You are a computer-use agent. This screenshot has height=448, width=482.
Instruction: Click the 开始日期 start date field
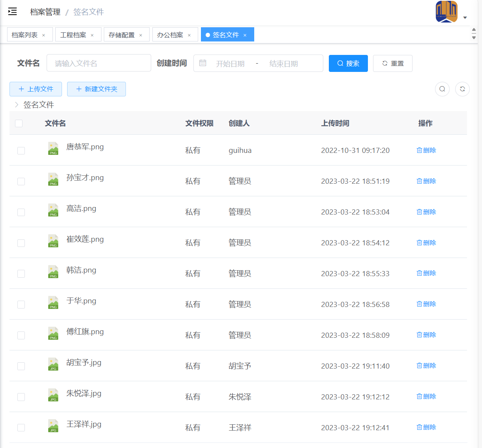[x=230, y=64]
